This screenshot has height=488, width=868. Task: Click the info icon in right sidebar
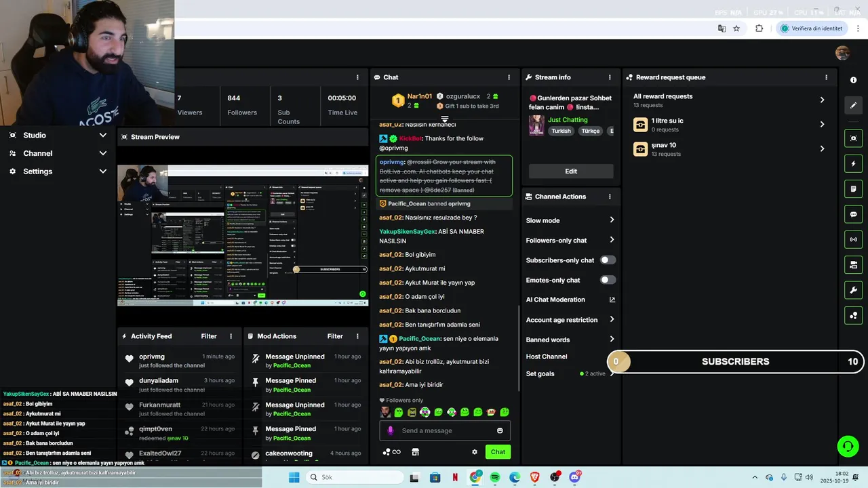(x=853, y=80)
